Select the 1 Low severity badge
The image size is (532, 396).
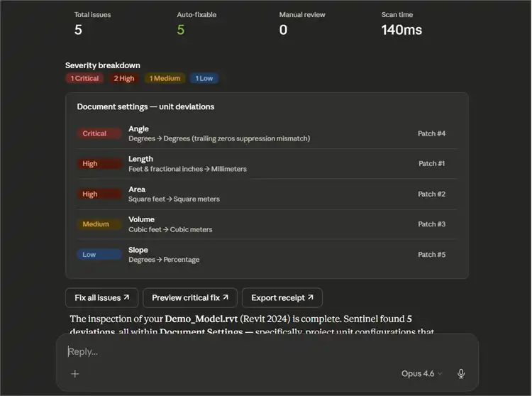click(x=204, y=78)
